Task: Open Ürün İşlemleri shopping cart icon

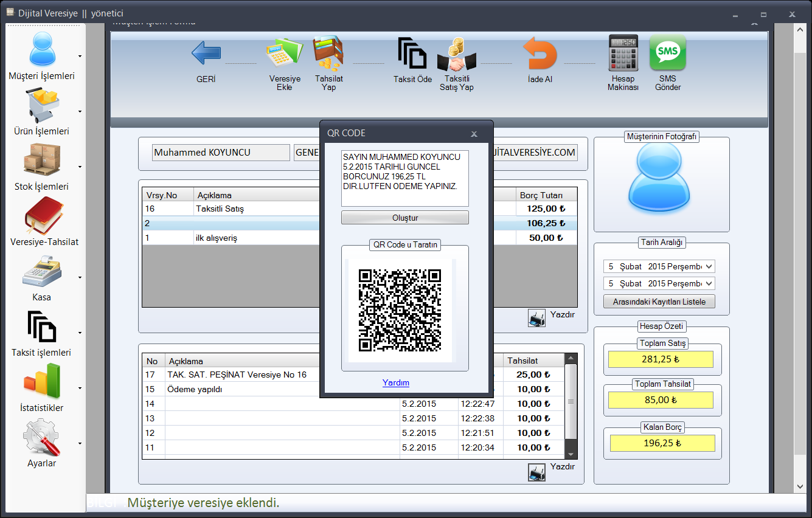Action: tap(42, 106)
